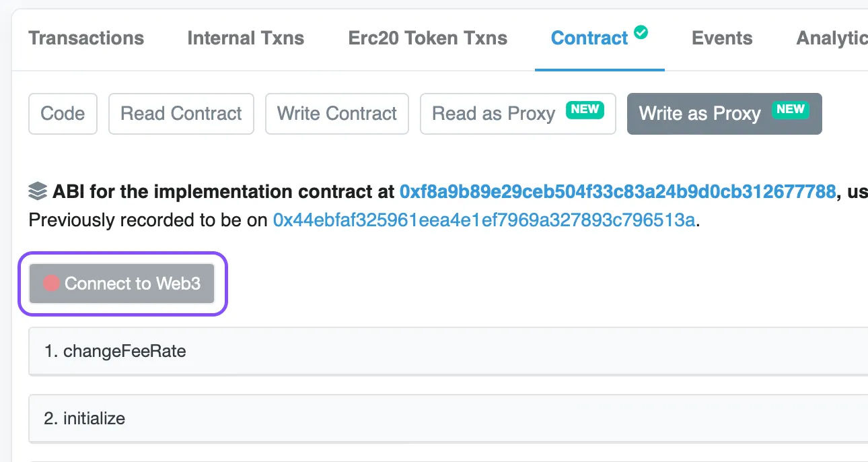Open previously recorded address 0x44ebfaf3… link
Image resolution: width=868 pixels, height=462 pixels.
(484, 220)
